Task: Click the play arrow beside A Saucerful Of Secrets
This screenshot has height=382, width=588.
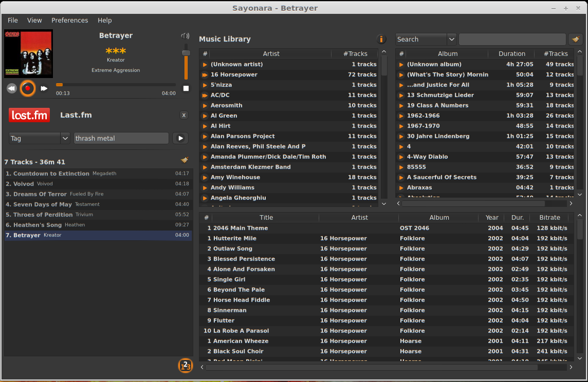Action: 401,178
